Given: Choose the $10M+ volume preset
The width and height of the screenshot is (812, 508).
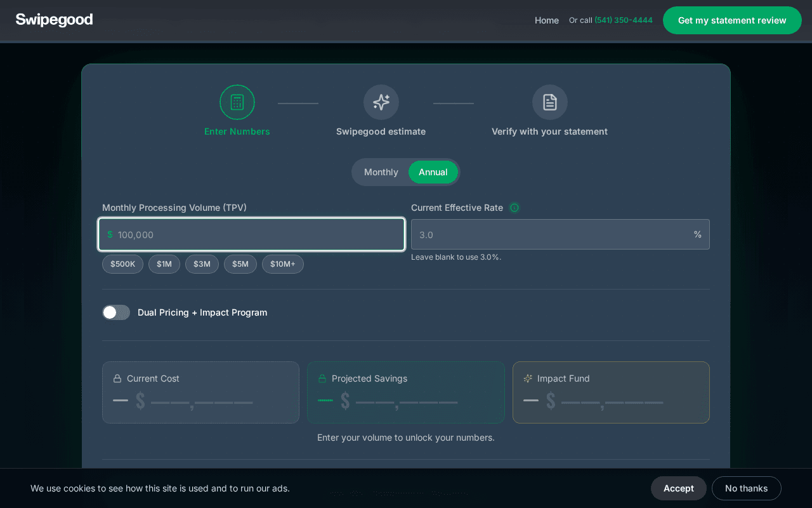Looking at the screenshot, I should [x=283, y=264].
